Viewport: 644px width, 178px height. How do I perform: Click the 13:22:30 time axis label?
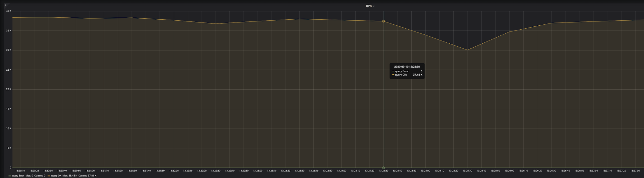coord(216,171)
